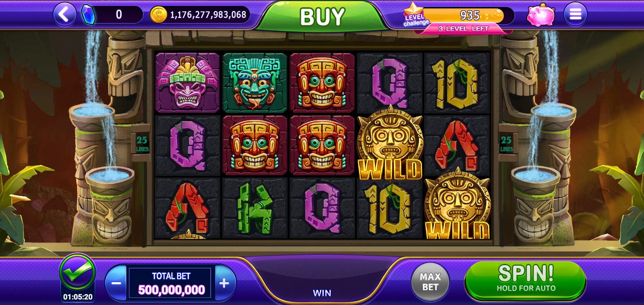This screenshot has width=644, height=305.
Task: Click the Total Bet 500,000,000 field
Action: pos(170,283)
